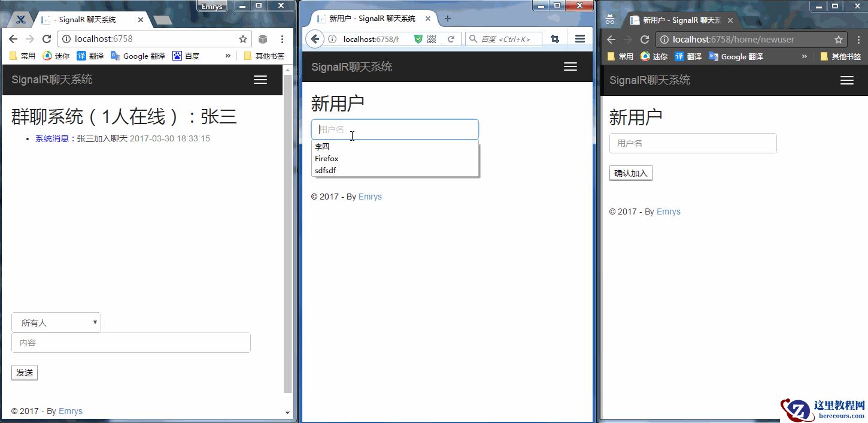Toggle the SignalR navbar hamburger on the middle page
Screen dimensions: 868x423
(569, 67)
